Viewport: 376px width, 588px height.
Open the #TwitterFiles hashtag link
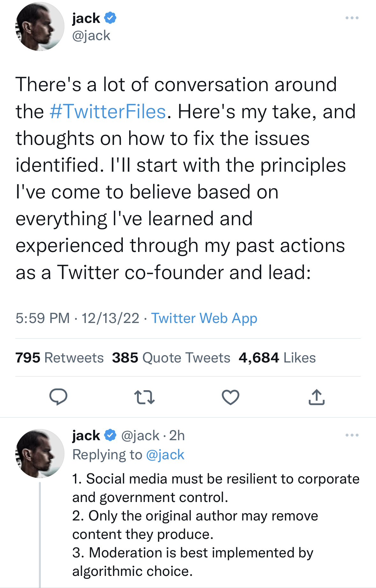click(108, 112)
